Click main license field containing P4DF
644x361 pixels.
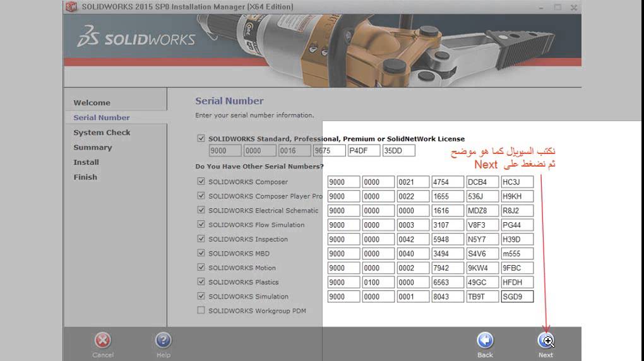tap(364, 151)
